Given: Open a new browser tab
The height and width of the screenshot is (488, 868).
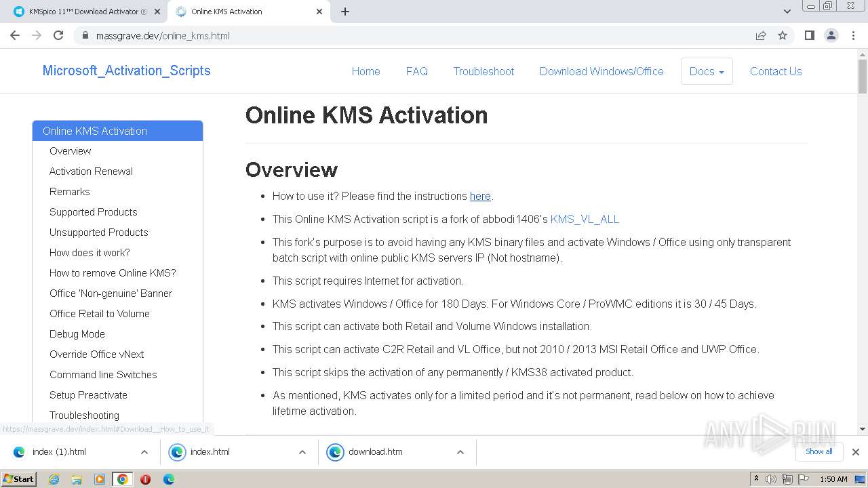Looking at the screenshot, I should click(x=345, y=12).
